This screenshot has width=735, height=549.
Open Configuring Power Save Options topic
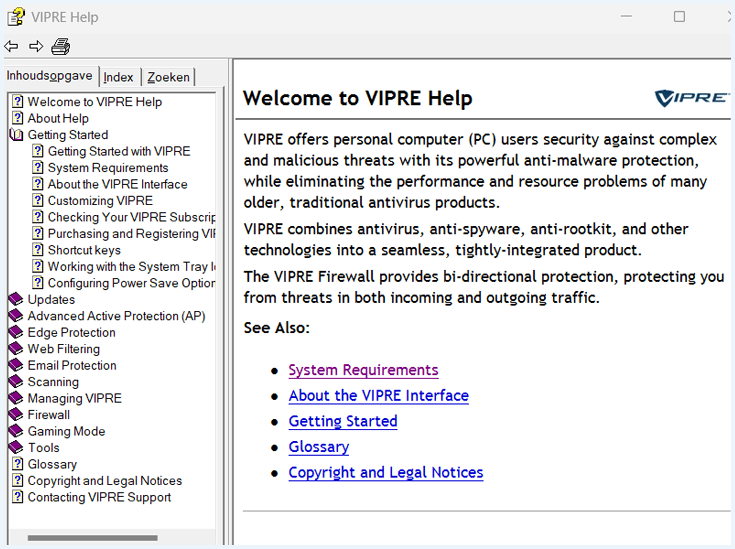tap(132, 283)
